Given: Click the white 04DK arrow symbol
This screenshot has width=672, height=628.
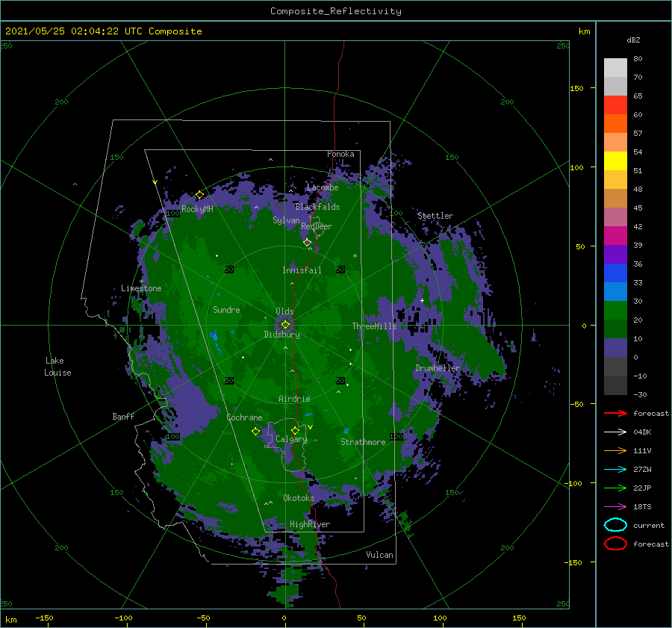Looking at the screenshot, I should pyautogui.click(x=615, y=432).
